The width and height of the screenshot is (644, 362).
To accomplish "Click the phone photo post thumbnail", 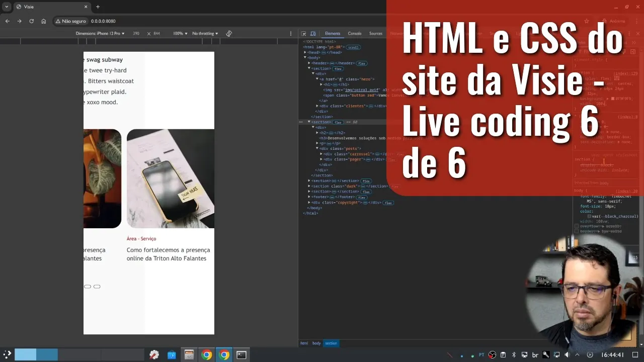I will point(171,178).
